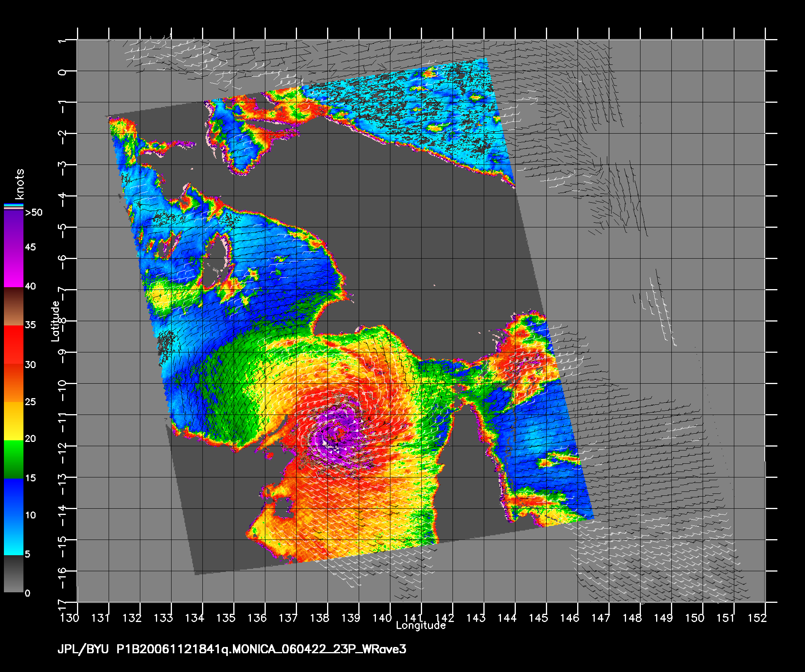Pick the brown 35-40 knots colorbar segment
Viewport: 805px width, 672px height.
click(14, 307)
